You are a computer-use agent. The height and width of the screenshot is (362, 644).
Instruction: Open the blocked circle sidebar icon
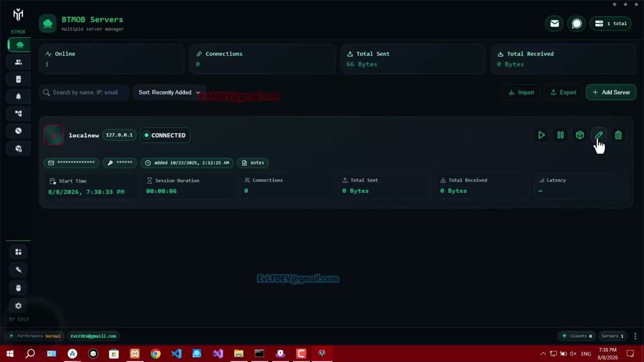click(x=19, y=131)
